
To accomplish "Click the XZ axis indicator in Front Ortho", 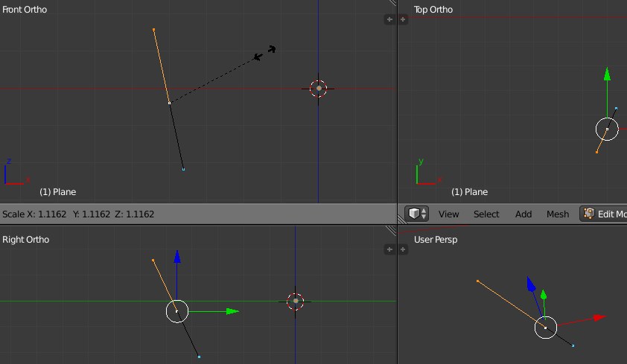I will pyautogui.click(x=16, y=172).
